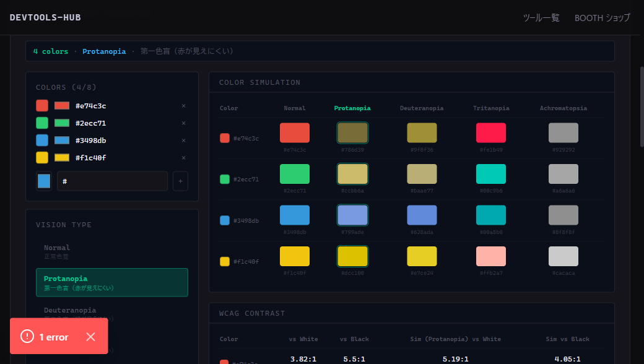Click the red #e74c3c swatch in the colors list
Screen dimensions: 644x364
click(x=42, y=105)
